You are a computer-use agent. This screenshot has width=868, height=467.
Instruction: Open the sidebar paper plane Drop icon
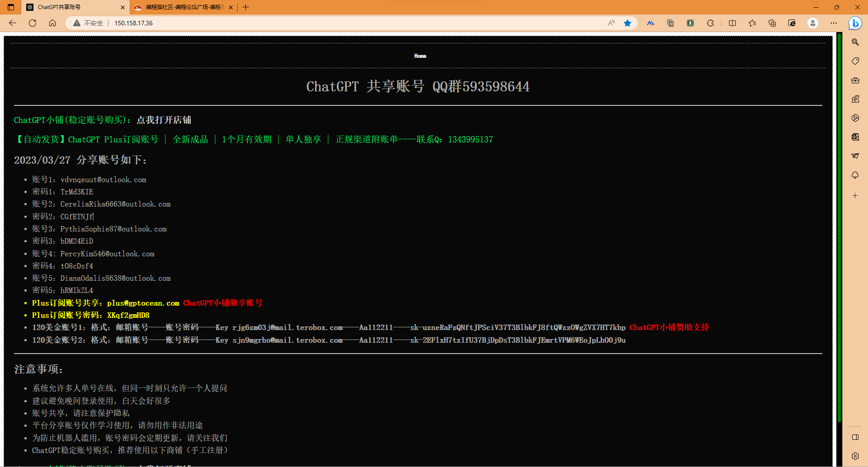[855, 156]
